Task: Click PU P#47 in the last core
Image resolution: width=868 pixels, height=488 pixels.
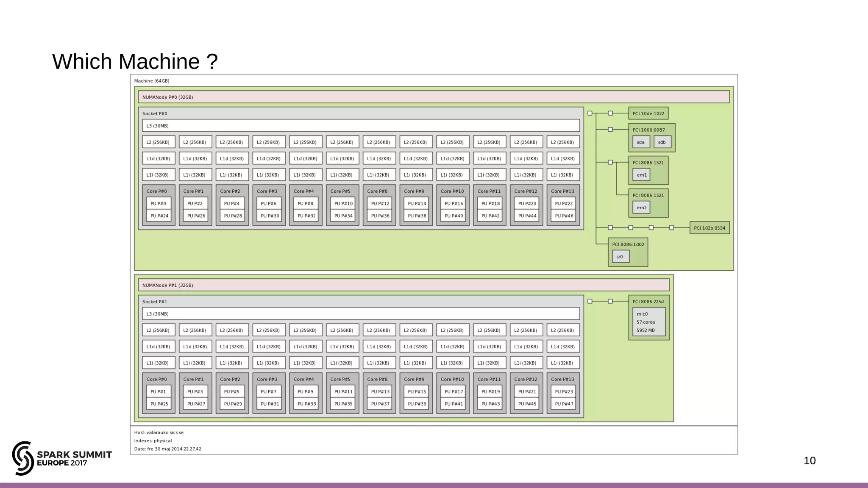Action: point(564,404)
